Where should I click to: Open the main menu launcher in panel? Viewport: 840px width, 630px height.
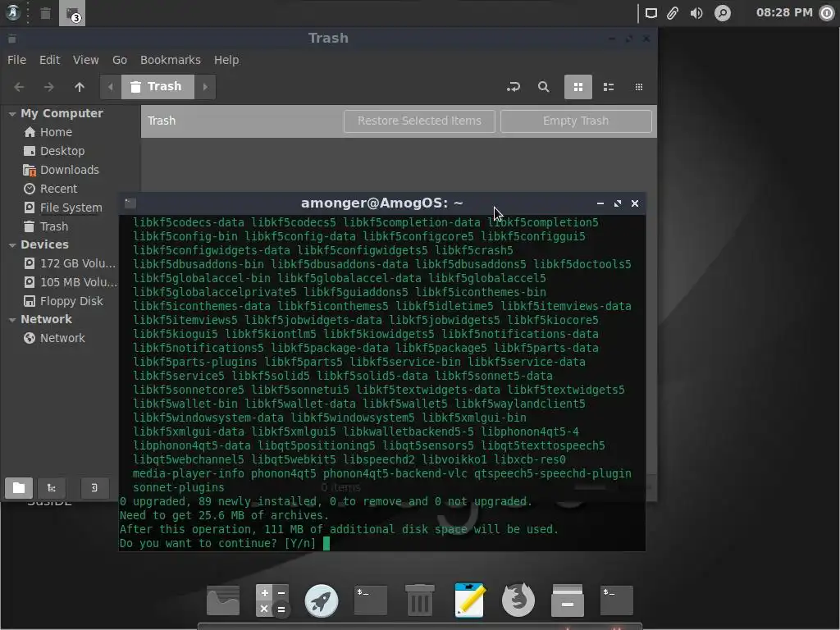pyautogui.click(x=12, y=13)
